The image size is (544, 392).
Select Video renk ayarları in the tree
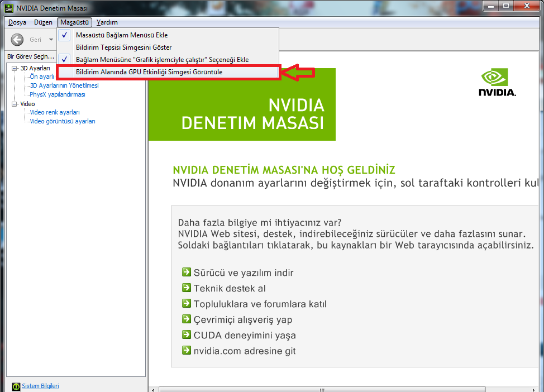[55, 112]
